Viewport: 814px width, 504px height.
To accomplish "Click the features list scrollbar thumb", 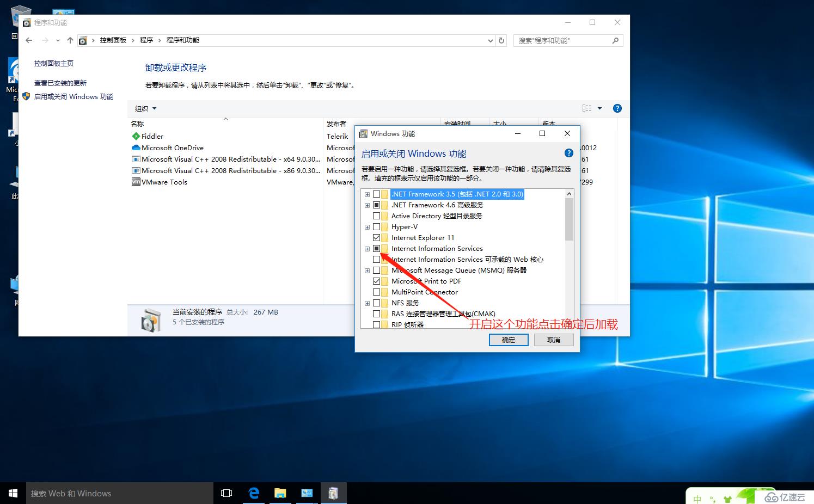I will pyautogui.click(x=569, y=219).
